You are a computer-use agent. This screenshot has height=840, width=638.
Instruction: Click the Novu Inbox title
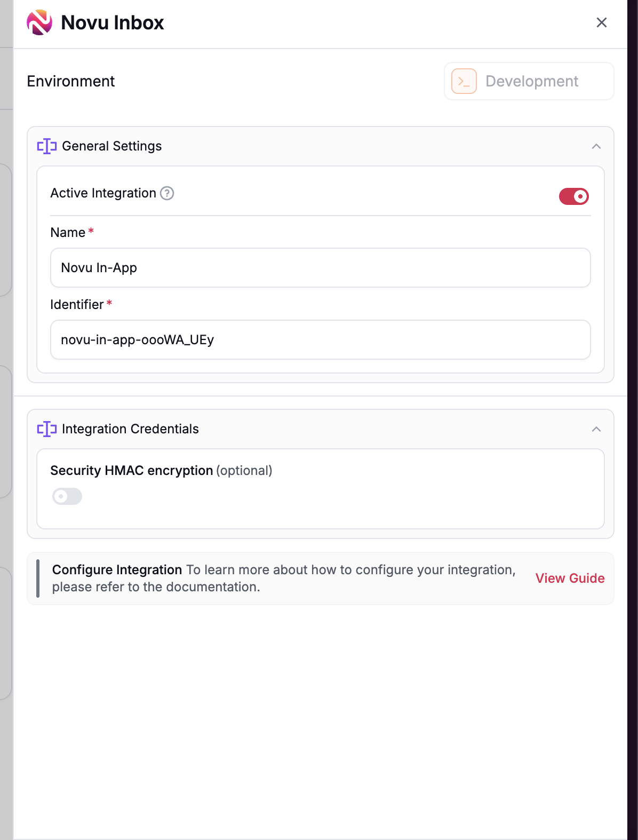[113, 22]
